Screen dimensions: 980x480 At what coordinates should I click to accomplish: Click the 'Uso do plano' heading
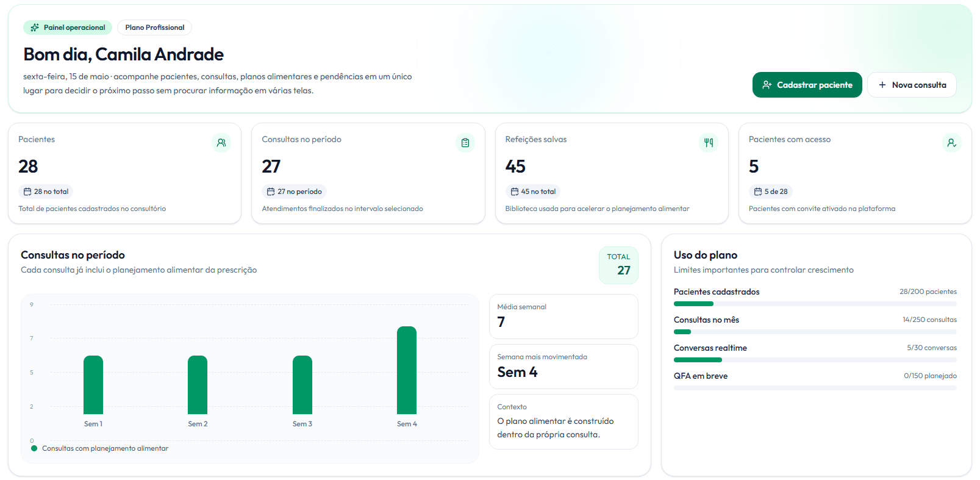point(706,255)
